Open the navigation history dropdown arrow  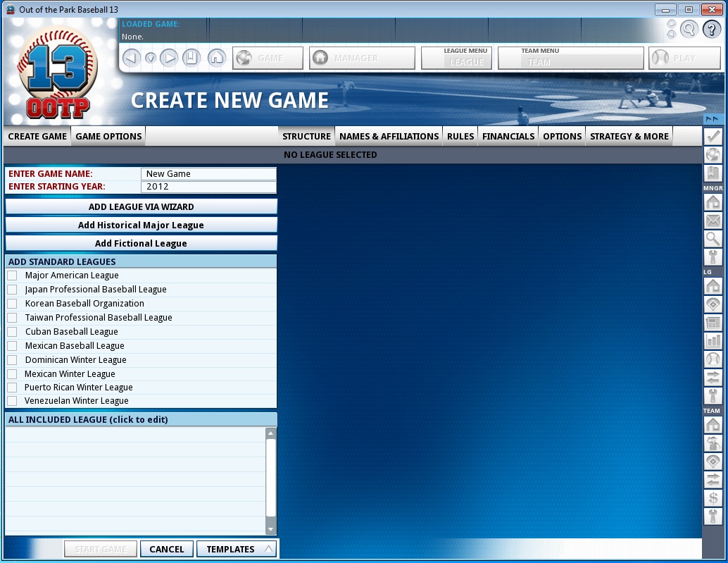coord(151,58)
